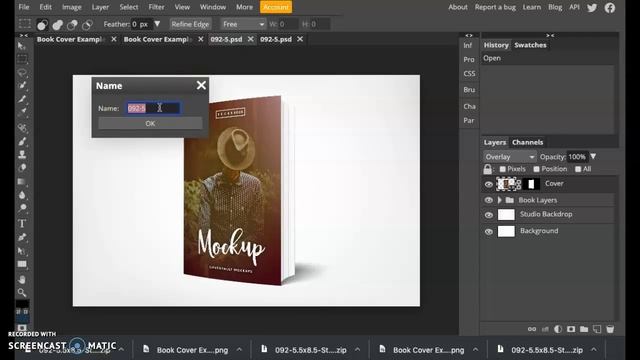
Task: Open the Filter menu
Action: click(x=156, y=7)
